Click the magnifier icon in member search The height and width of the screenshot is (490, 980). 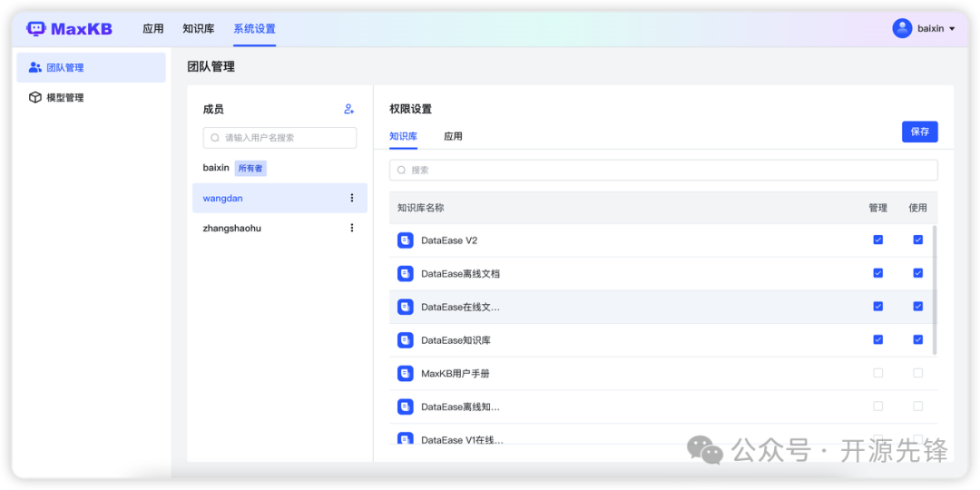[215, 138]
